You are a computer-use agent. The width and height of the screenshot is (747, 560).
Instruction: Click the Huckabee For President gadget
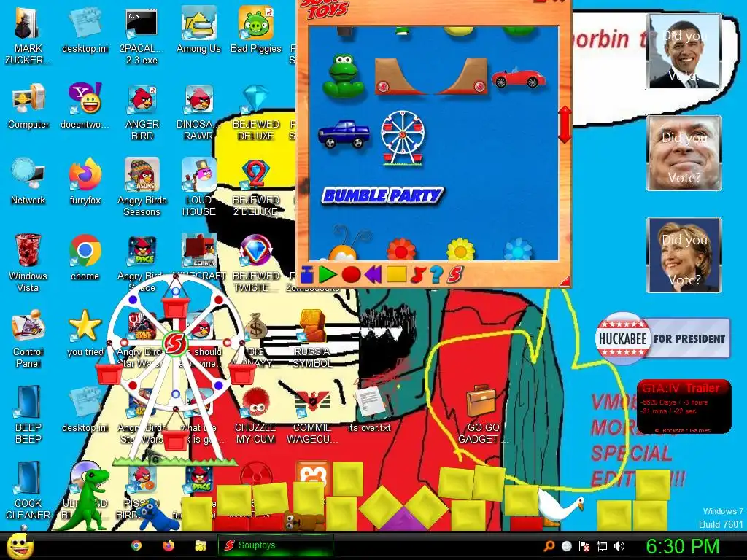(662, 338)
